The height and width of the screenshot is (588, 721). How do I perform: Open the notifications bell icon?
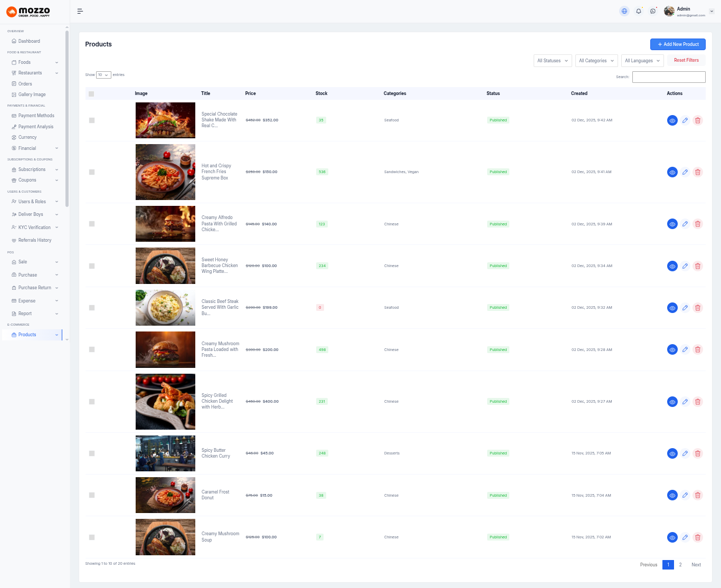[x=639, y=11]
